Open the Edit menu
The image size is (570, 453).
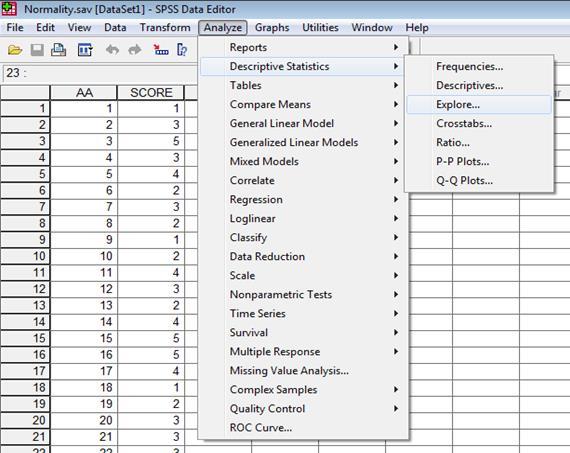(45, 27)
